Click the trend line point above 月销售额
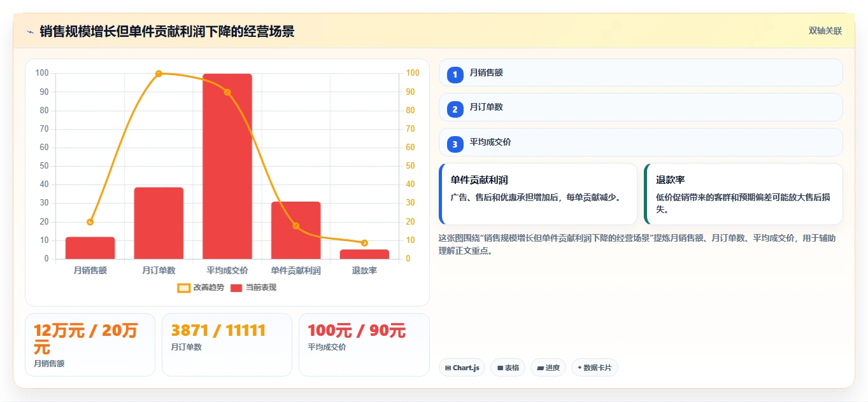This screenshot has width=868, height=402. pos(90,222)
